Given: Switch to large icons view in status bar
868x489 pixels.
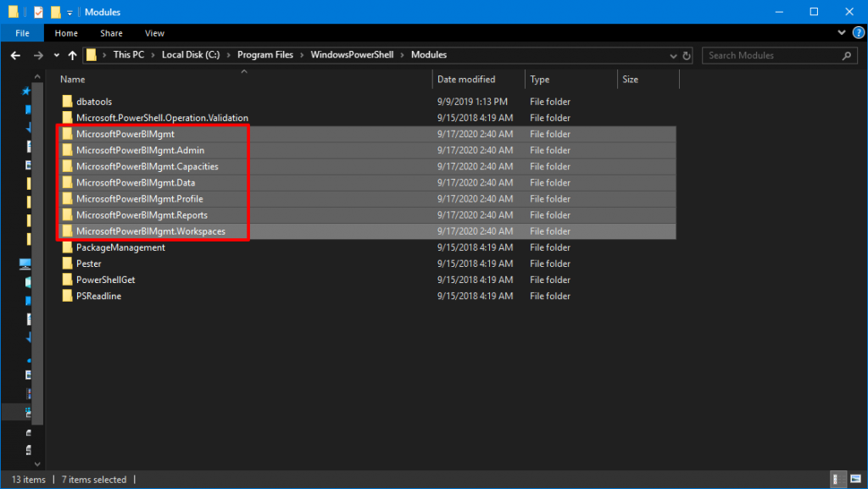Looking at the screenshot, I should (856, 479).
